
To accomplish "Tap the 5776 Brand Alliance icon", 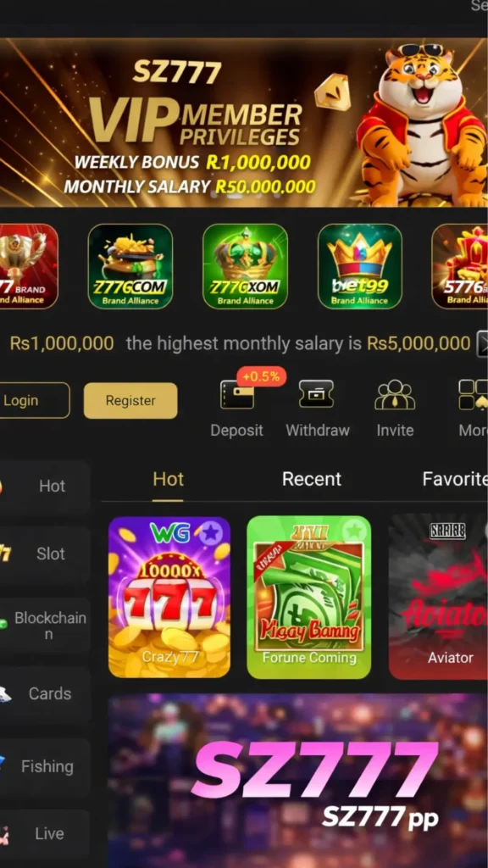I will pyautogui.click(x=460, y=266).
